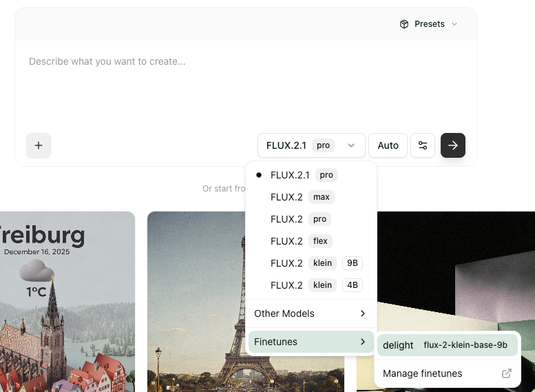Click the chevron in the model selector
The image size is (535, 392).
[351, 145]
